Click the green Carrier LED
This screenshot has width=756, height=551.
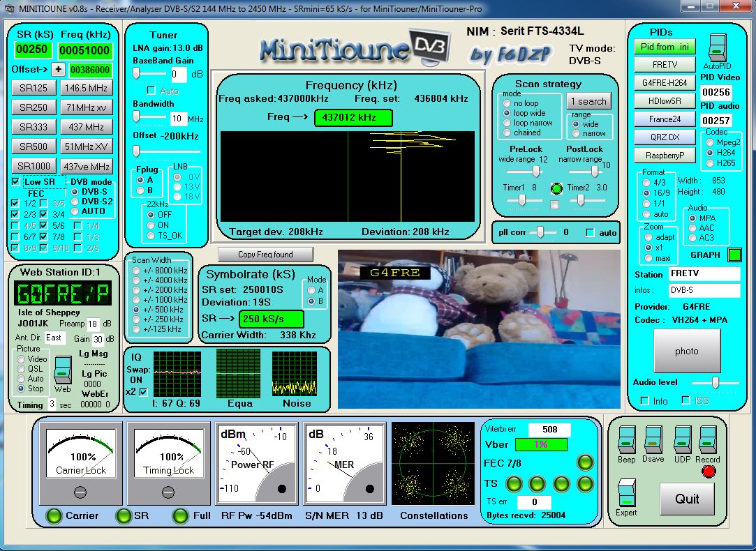[54, 516]
